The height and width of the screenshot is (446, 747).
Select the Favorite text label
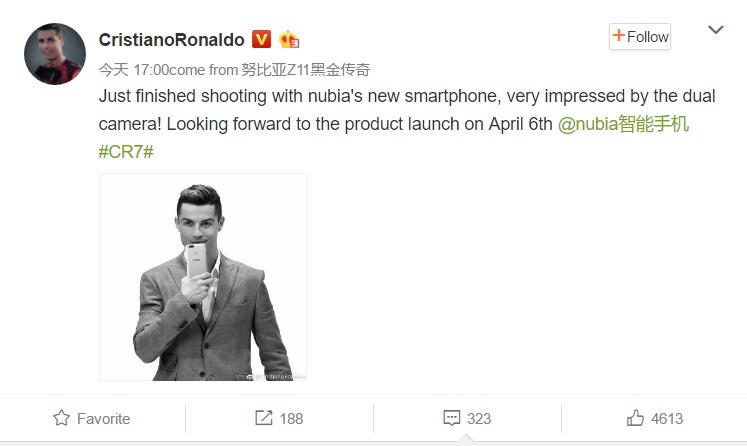point(103,418)
